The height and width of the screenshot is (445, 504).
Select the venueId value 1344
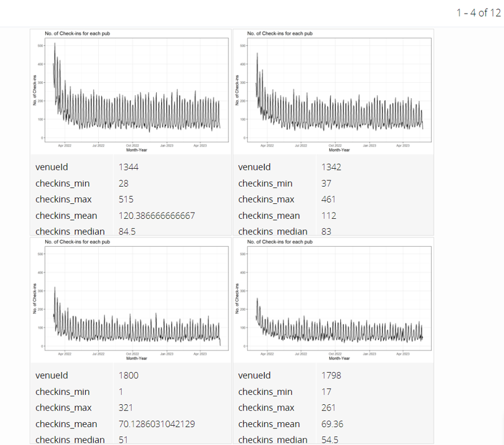coord(126,167)
